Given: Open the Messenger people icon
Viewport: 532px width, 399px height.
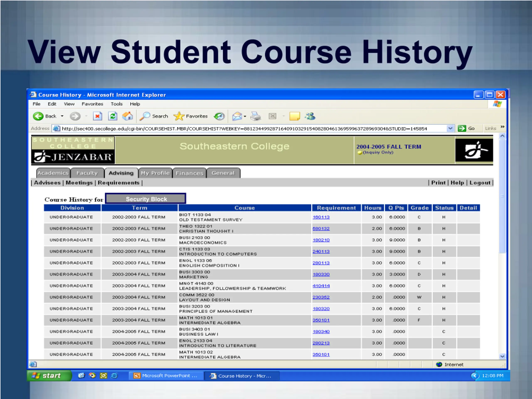Looking at the screenshot, I should (x=310, y=116).
